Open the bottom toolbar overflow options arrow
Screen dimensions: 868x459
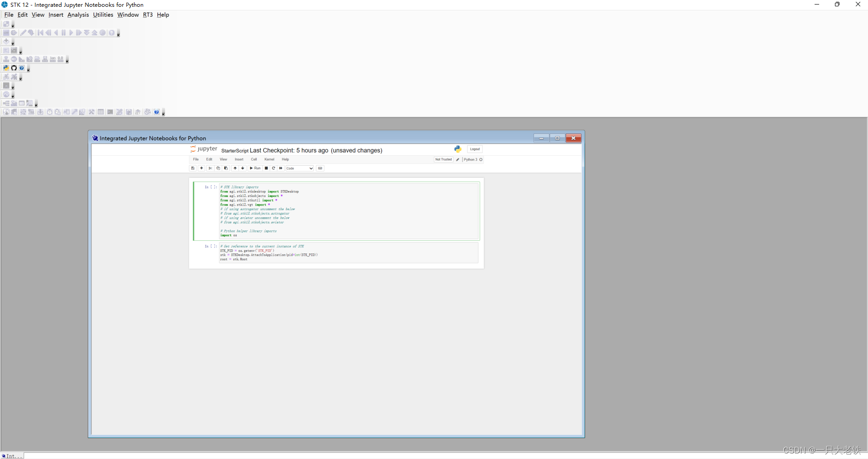[x=163, y=113]
